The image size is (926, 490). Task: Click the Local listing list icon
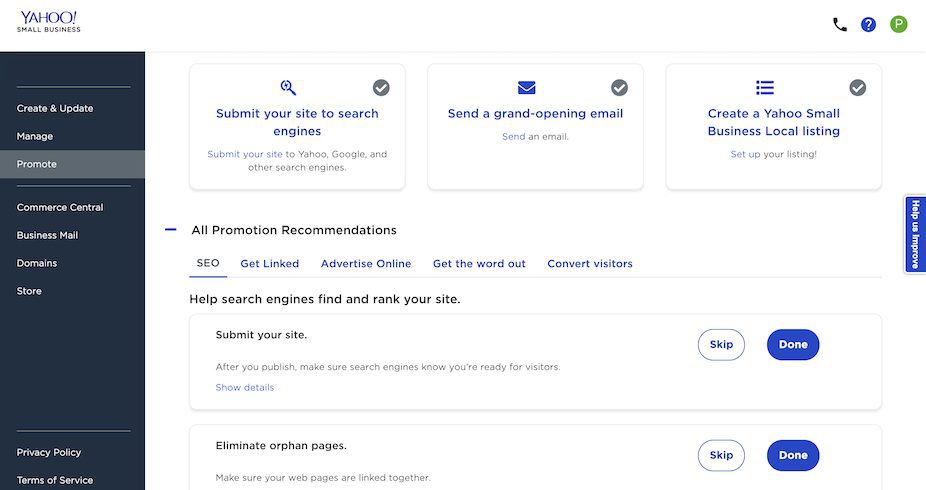(x=765, y=88)
